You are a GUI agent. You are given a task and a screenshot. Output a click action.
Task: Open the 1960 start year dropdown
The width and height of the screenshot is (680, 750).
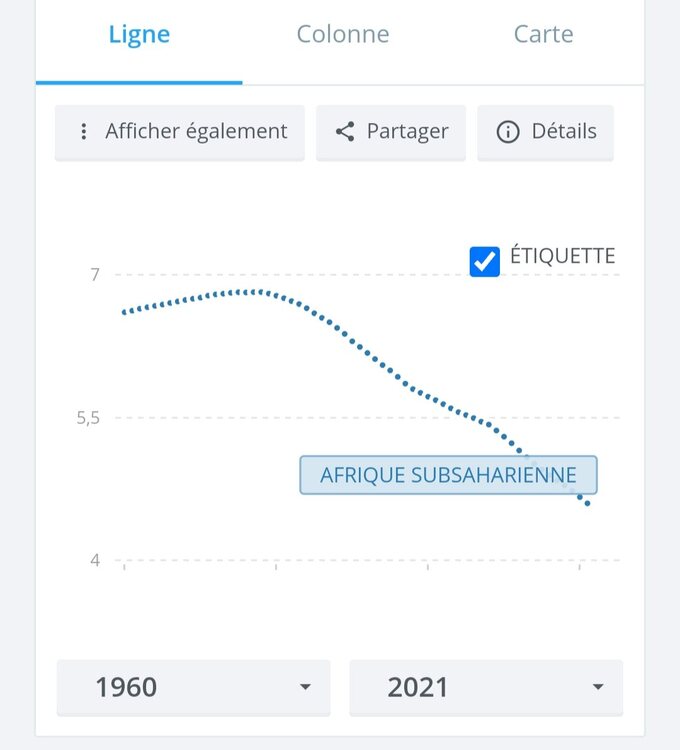click(193, 687)
